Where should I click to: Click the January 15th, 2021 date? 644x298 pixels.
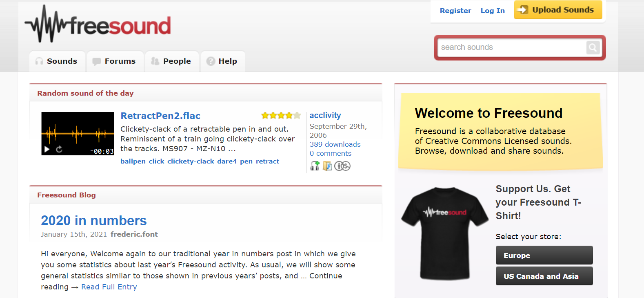pyautogui.click(x=74, y=234)
